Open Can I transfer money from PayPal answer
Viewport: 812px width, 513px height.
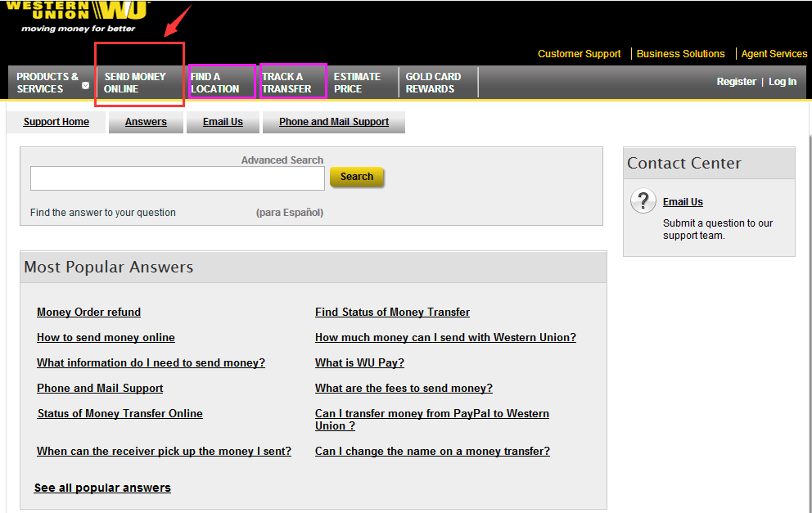pyautogui.click(x=432, y=420)
